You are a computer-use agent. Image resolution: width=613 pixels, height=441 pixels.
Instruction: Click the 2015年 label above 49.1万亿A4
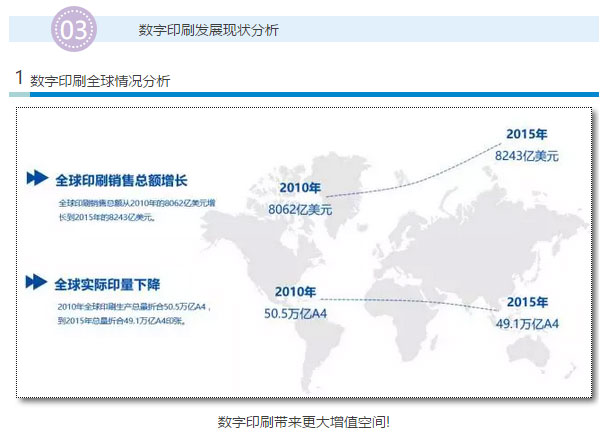(x=527, y=302)
